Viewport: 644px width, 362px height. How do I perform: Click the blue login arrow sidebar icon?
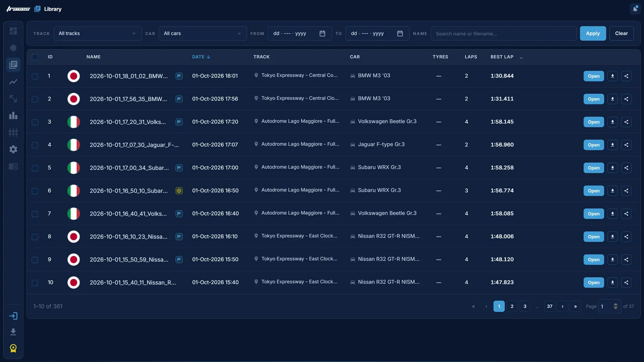(x=13, y=316)
